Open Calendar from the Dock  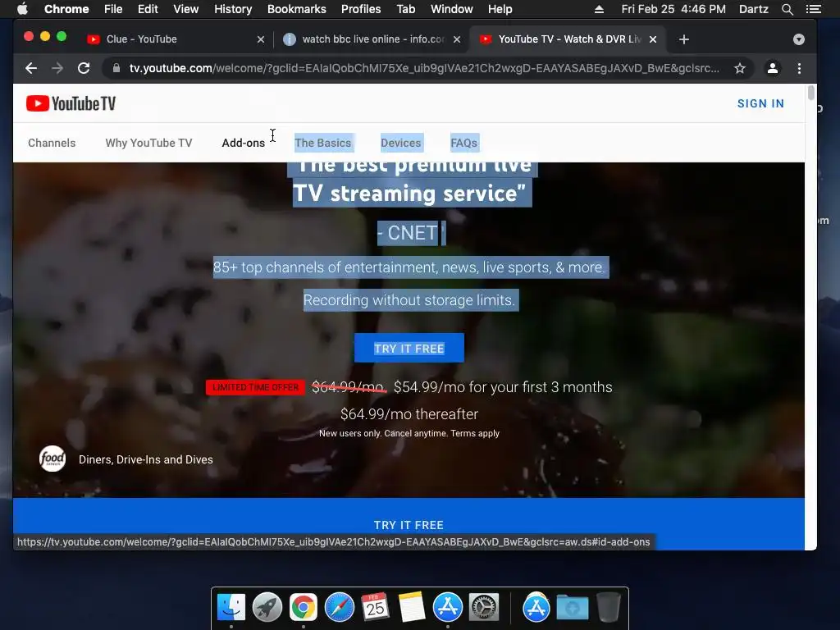[375, 608]
